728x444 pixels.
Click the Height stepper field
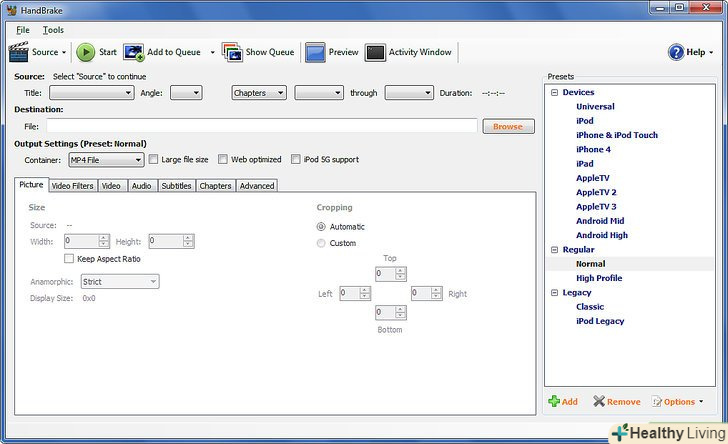[171, 241]
